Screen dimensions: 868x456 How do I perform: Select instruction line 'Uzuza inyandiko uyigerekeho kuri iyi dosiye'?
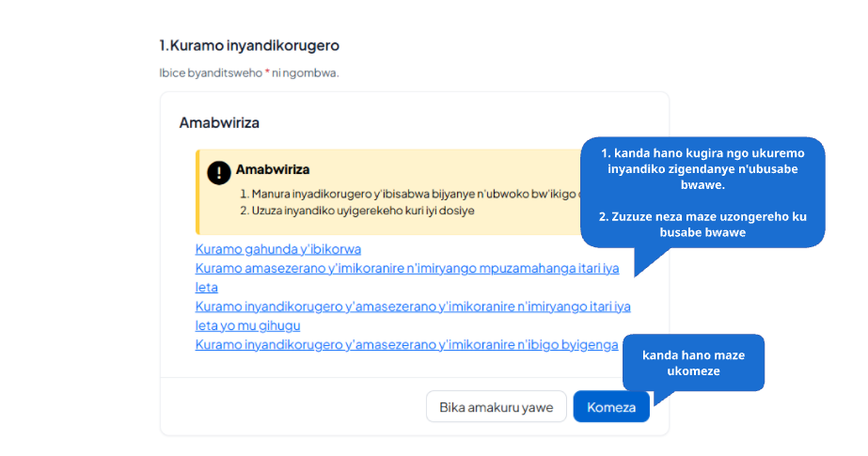click(x=357, y=211)
